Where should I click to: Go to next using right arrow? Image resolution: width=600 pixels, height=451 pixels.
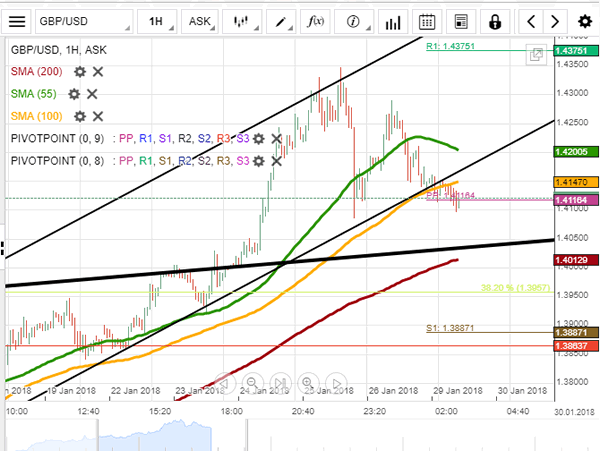(557, 20)
